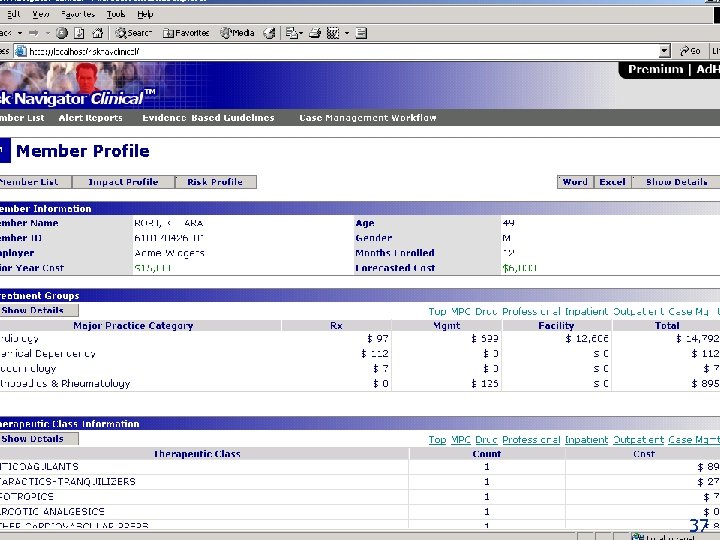Image resolution: width=720 pixels, height=540 pixels.
Task: Click the Print icon in toolbar
Action: pyautogui.click(x=315, y=33)
